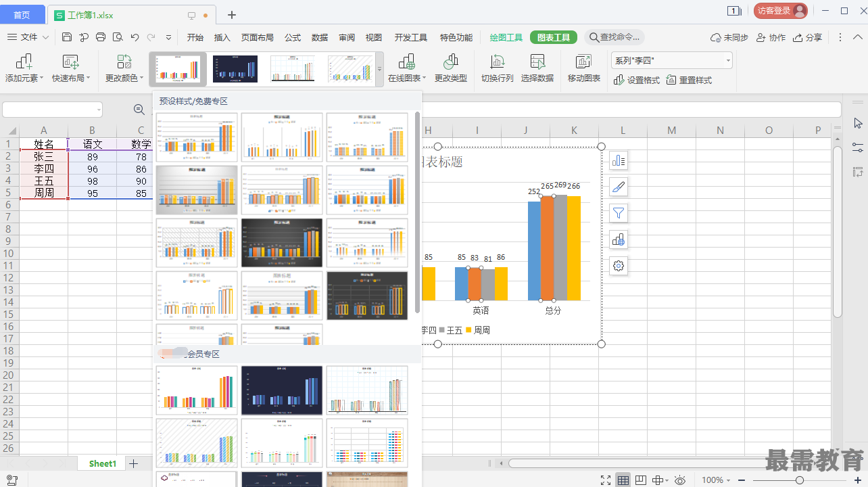
Task: Select cell A3 containing 李四
Action: 44,168
